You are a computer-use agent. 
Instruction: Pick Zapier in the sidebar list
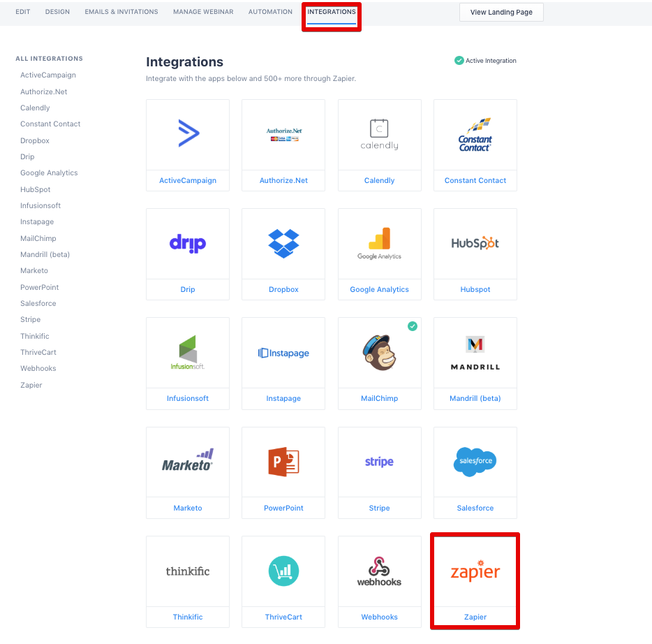(31, 386)
